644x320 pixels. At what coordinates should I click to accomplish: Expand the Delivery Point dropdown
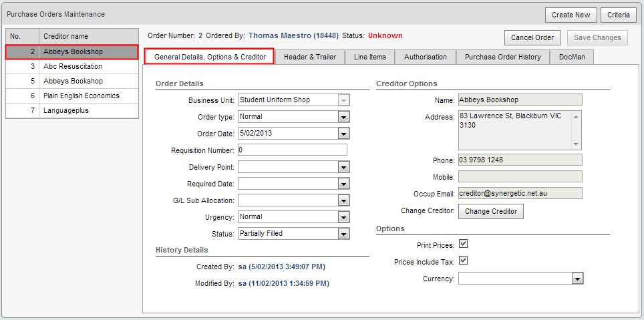344,167
